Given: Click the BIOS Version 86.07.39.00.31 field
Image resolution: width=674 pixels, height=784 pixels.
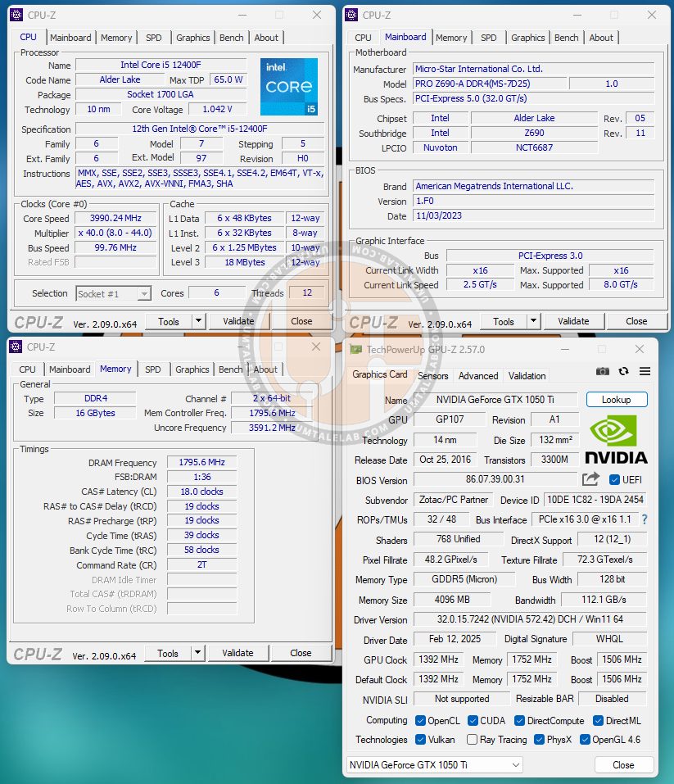Looking at the screenshot, I should click(495, 479).
